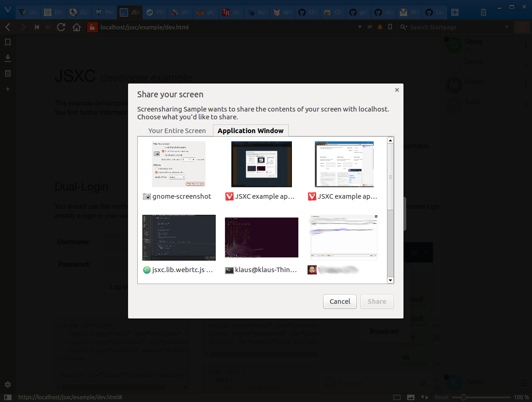Select the Application Window tab
Image resolution: width=532 pixels, height=402 pixels.
click(x=251, y=131)
